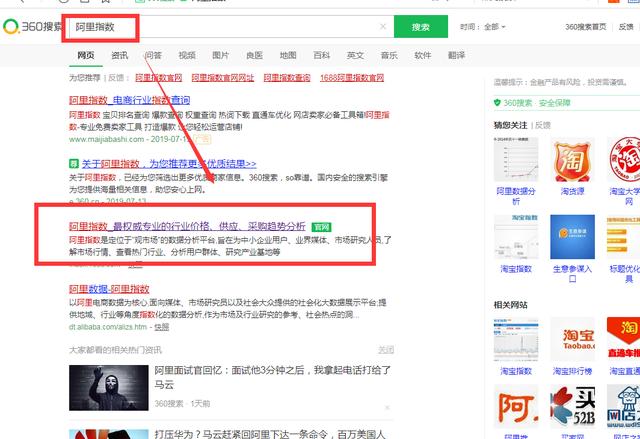
Task: Click the suggested search 阿里指数官网
Action: (159, 78)
